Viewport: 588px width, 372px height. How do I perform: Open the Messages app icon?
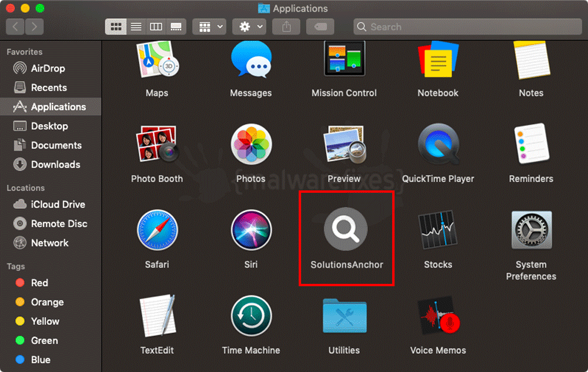click(x=251, y=59)
